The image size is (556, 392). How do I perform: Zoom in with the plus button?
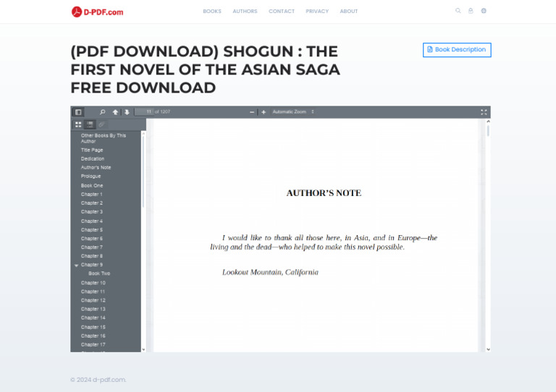coord(264,112)
